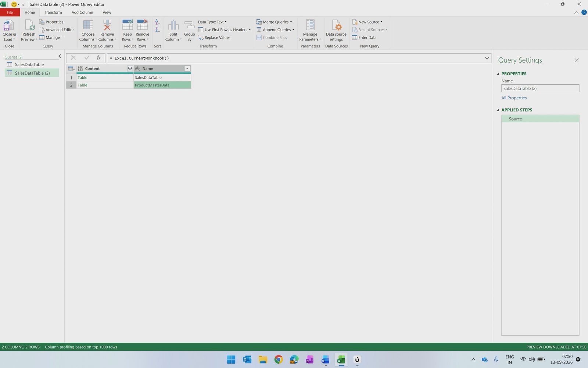The width and height of the screenshot is (588, 368).
Task: Click the Split Column icon
Action: tap(173, 25)
